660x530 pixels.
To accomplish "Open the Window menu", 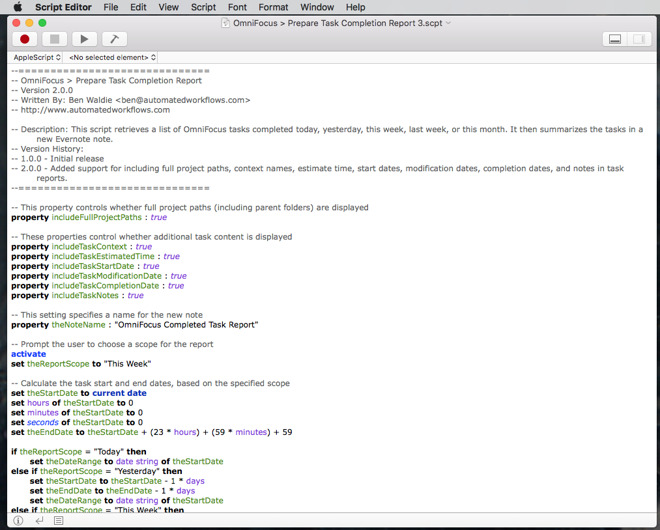I will click(x=317, y=7).
